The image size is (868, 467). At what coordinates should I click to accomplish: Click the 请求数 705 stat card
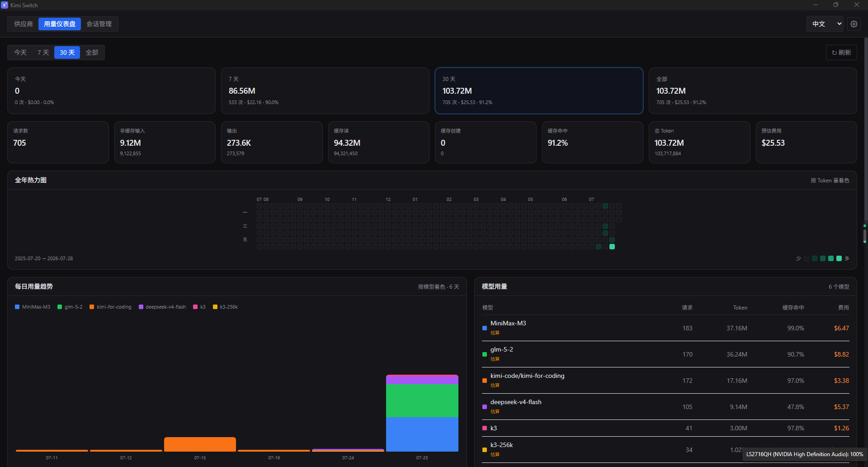[58, 142]
